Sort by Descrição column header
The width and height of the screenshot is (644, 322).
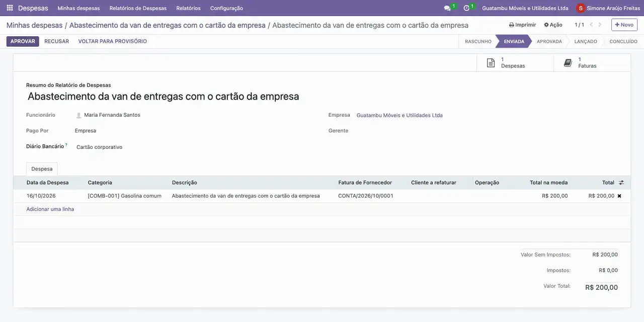tap(185, 183)
